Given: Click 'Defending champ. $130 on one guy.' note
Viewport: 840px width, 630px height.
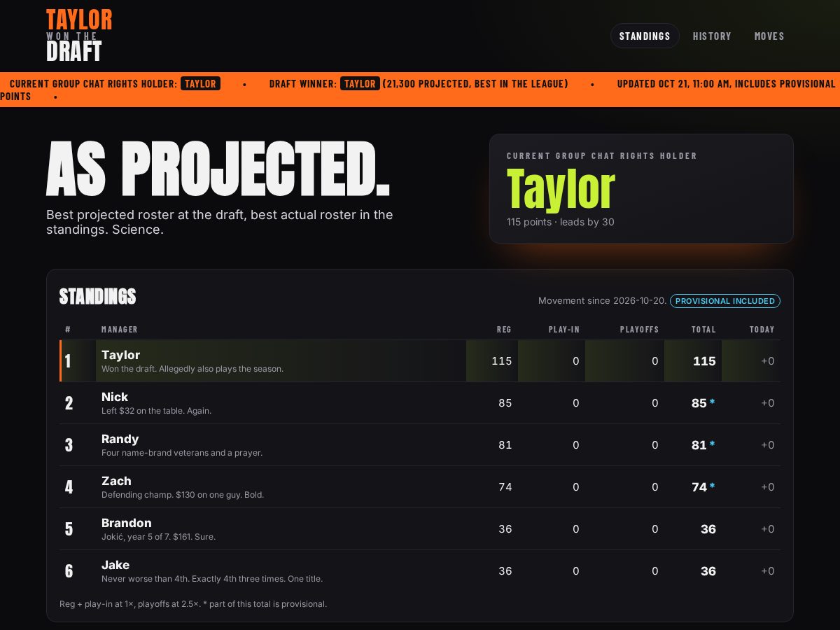Looking at the screenshot, I should click(x=183, y=495).
